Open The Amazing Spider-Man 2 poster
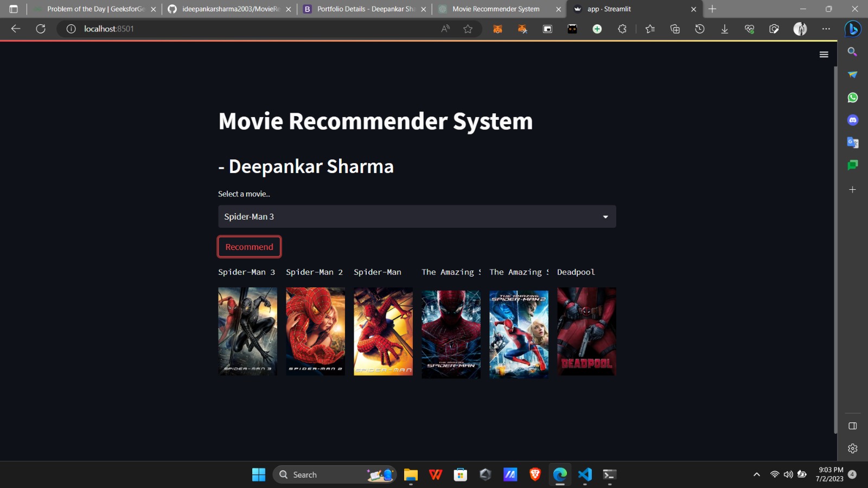The width and height of the screenshot is (868, 488). pos(519,334)
